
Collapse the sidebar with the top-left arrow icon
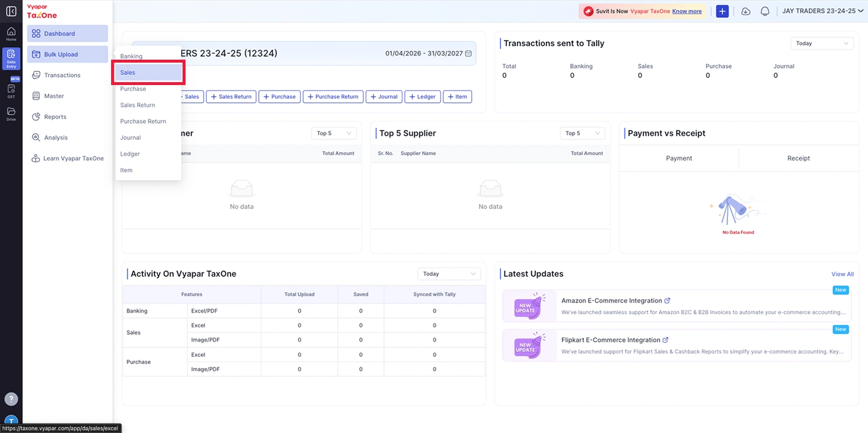(11, 11)
